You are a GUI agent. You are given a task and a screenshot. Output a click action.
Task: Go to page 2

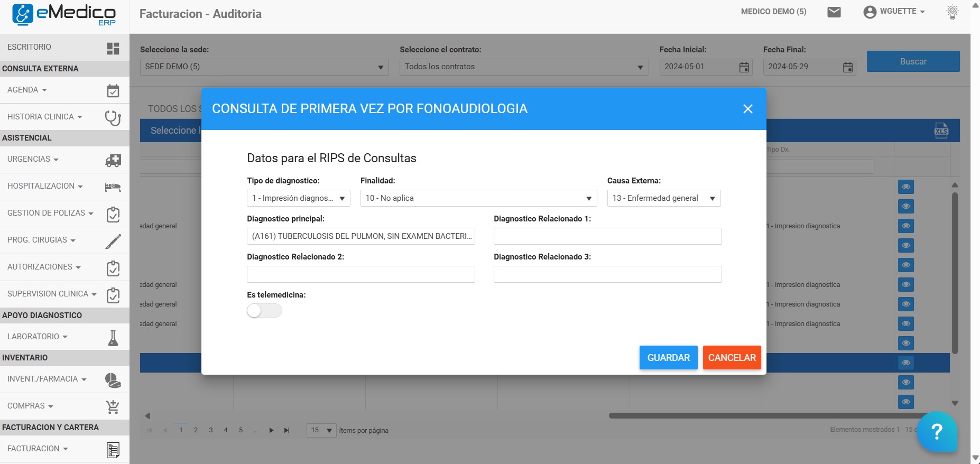click(196, 430)
